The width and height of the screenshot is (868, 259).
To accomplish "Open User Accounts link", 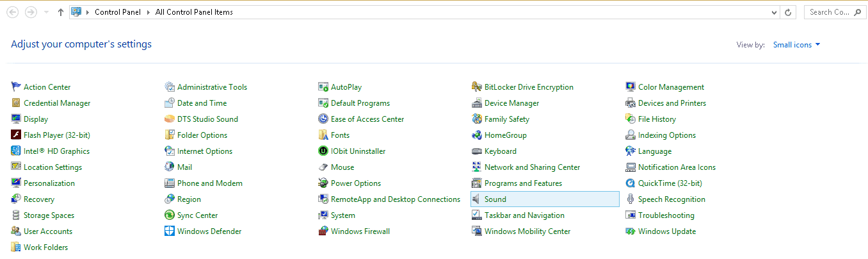I will 48,231.
